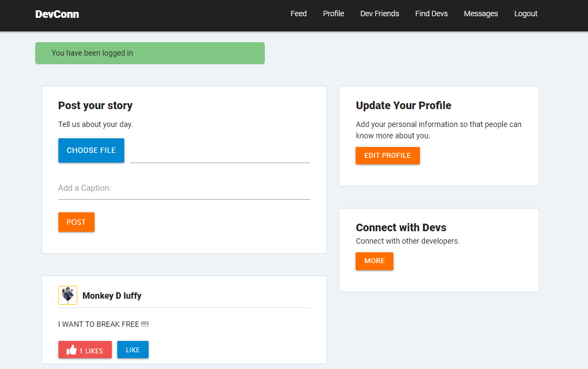The image size is (588, 369).
Task: Click the 'Post your story' heading
Action: coord(95,106)
